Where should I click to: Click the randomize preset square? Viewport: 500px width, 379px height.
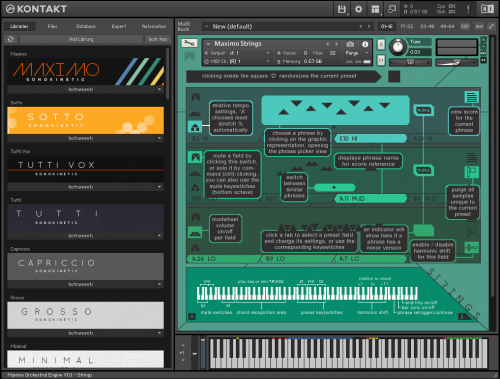click(x=394, y=76)
